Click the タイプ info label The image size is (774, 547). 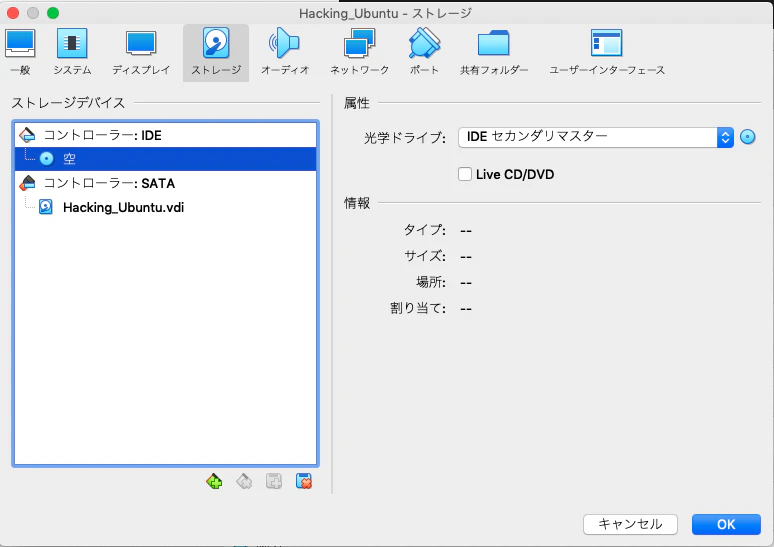[425, 230]
